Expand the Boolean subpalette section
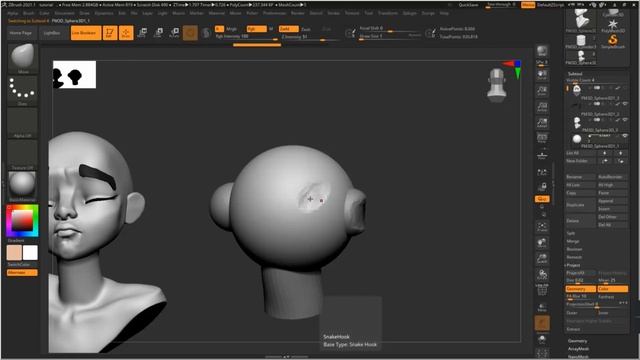The height and width of the screenshot is (360, 640). coord(574,249)
